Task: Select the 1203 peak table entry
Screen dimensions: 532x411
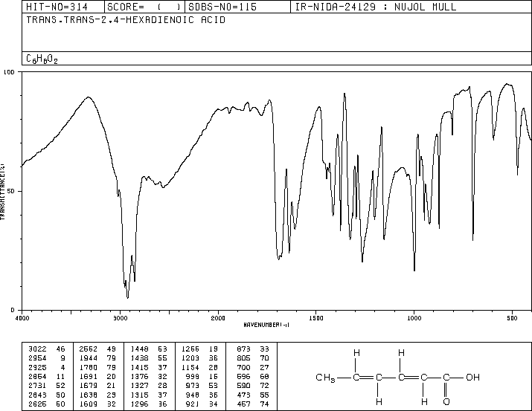Action: [200, 357]
